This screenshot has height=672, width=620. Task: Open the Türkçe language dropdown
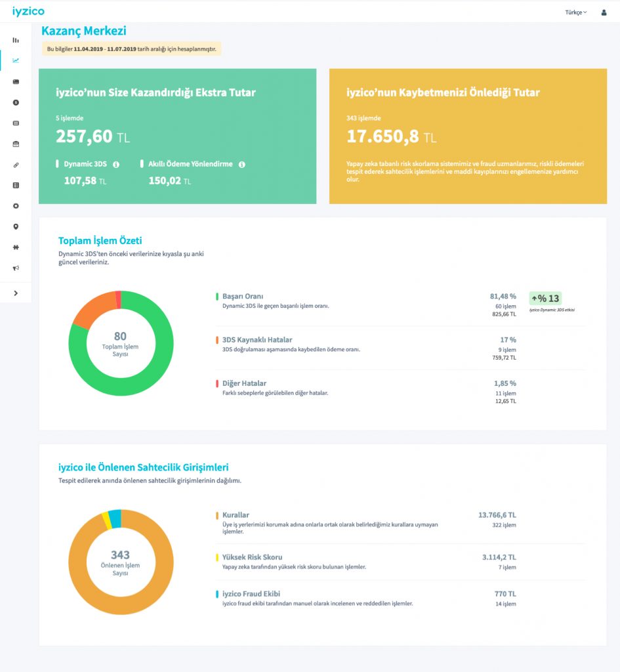575,12
